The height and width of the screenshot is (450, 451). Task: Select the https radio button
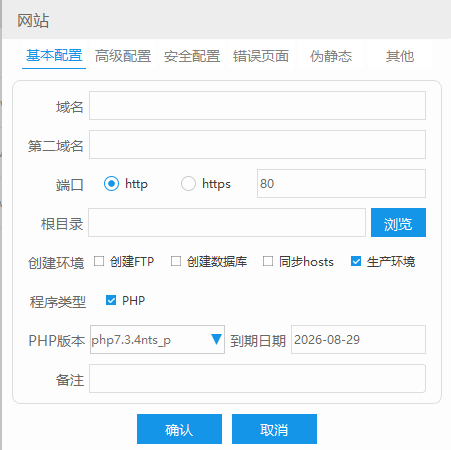pos(188,183)
